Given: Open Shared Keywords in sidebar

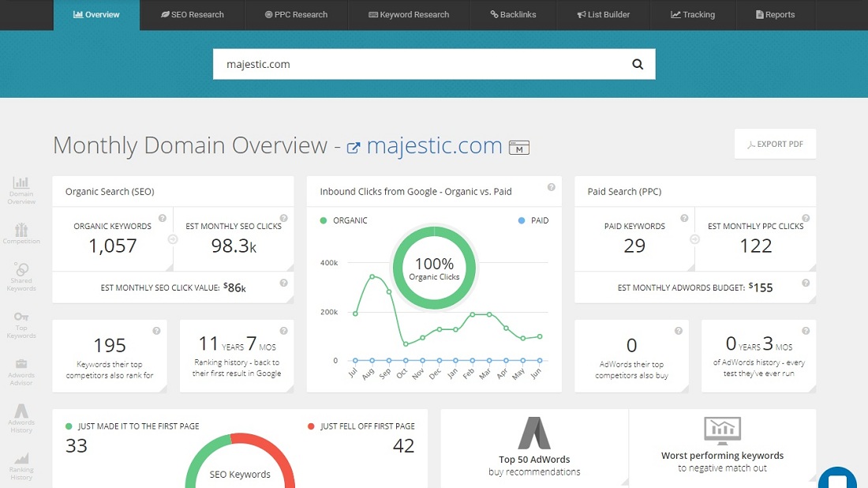Looking at the screenshot, I should pos(21,277).
